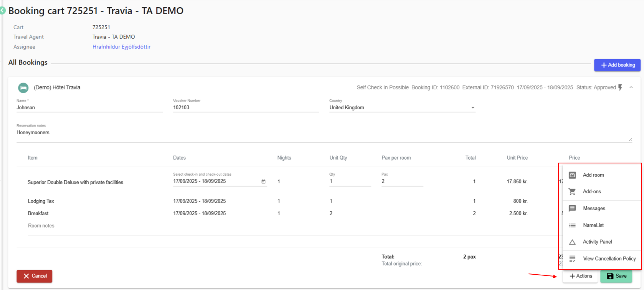Click the hotel bed icon for Hótel Travia

23,88
